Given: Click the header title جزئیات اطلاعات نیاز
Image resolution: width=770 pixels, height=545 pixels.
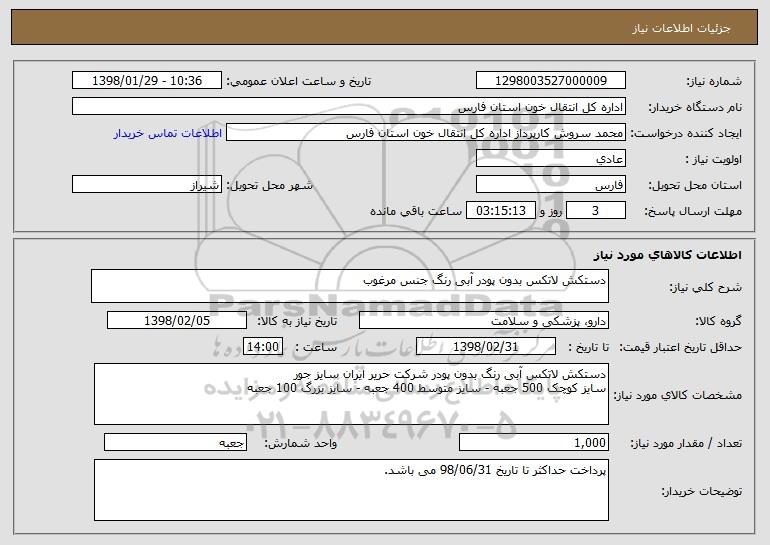Looking at the screenshot, I should (681, 28).
